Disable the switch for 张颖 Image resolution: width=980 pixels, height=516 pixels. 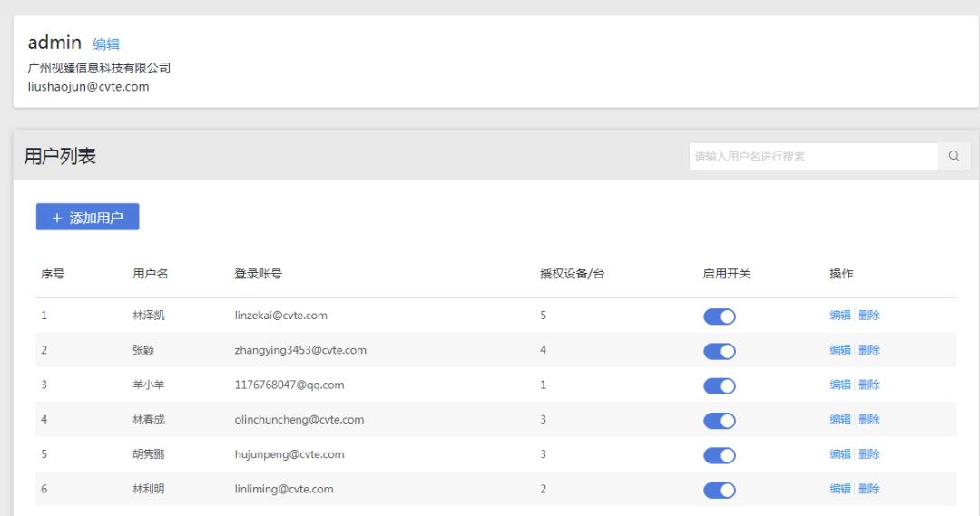click(719, 351)
